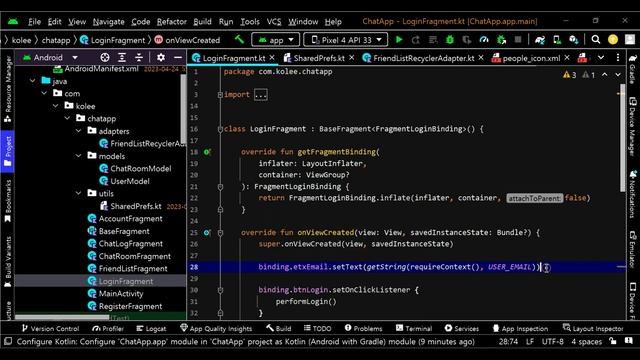Run the app with the green play icon
640x360 pixels.
399,40
